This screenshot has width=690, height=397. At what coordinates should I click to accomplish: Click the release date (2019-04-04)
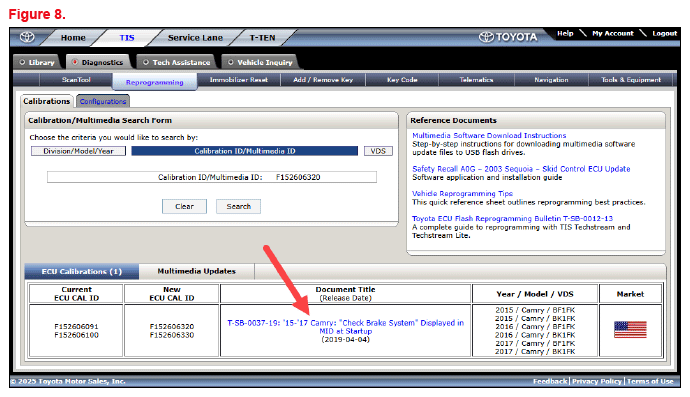(x=345, y=340)
